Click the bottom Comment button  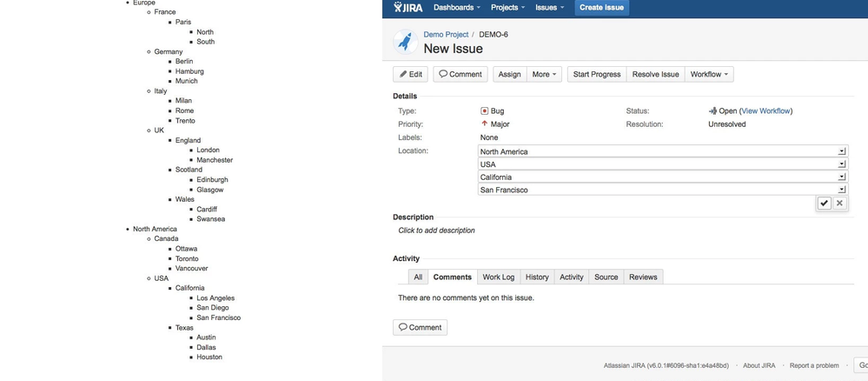coord(421,327)
